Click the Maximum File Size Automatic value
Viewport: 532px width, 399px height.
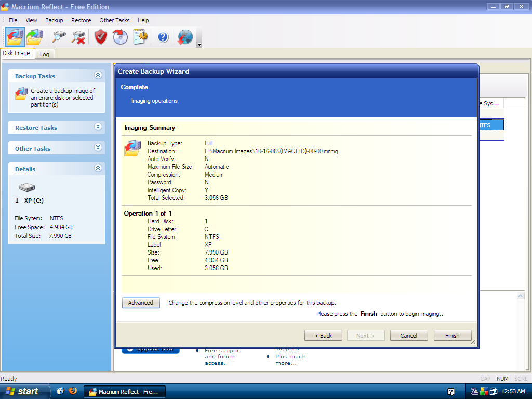pos(217,167)
